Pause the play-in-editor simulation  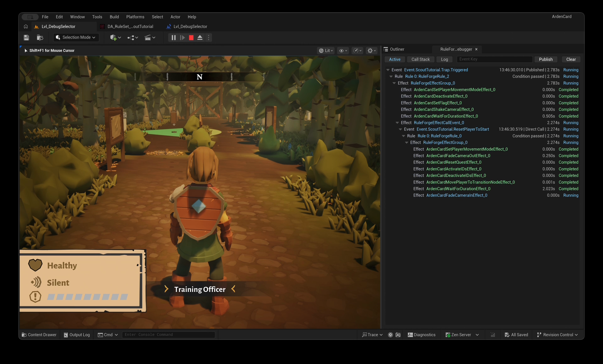click(173, 38)
